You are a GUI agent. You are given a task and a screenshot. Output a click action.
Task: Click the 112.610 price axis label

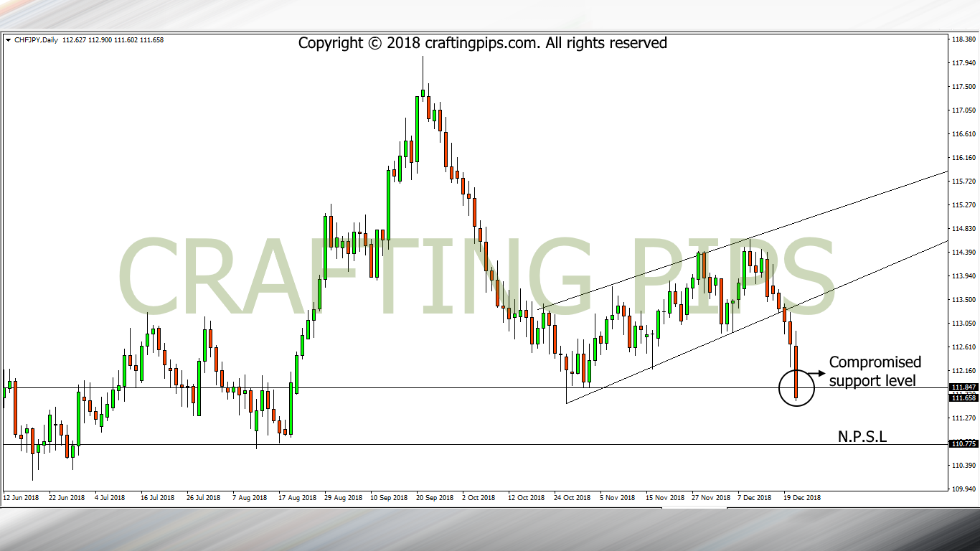pos(963,347)
